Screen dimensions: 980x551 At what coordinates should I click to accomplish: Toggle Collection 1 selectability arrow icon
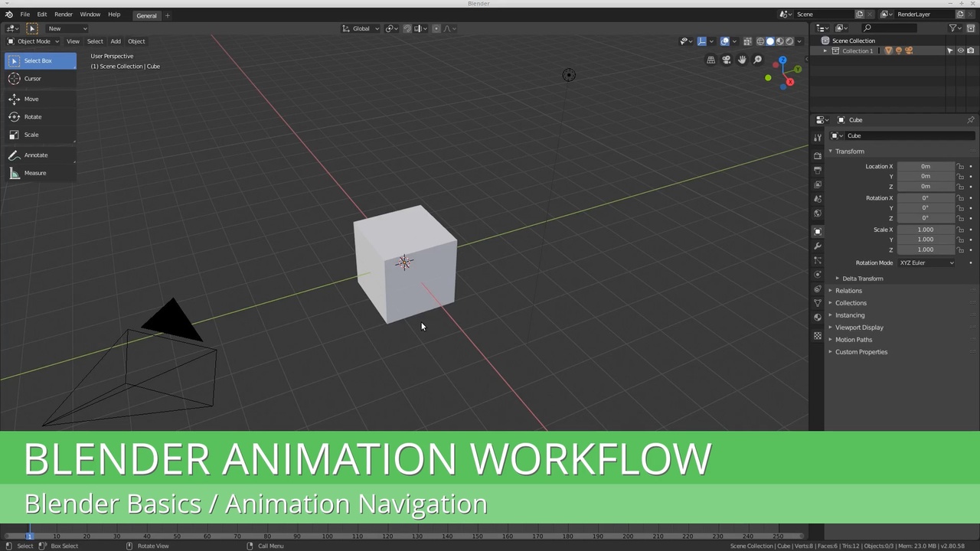(950, 51)
